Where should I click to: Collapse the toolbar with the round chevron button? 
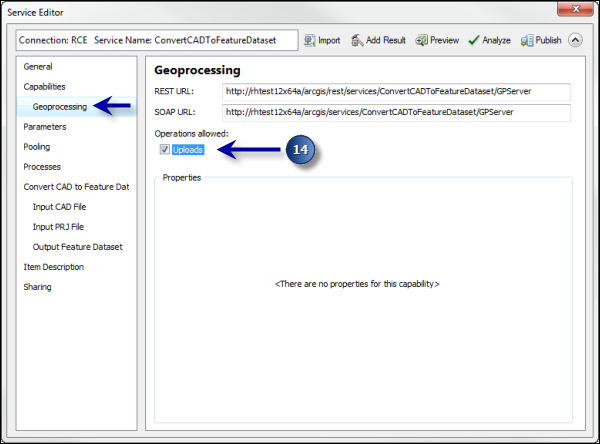pyautogui.click(x=575, y=40)
